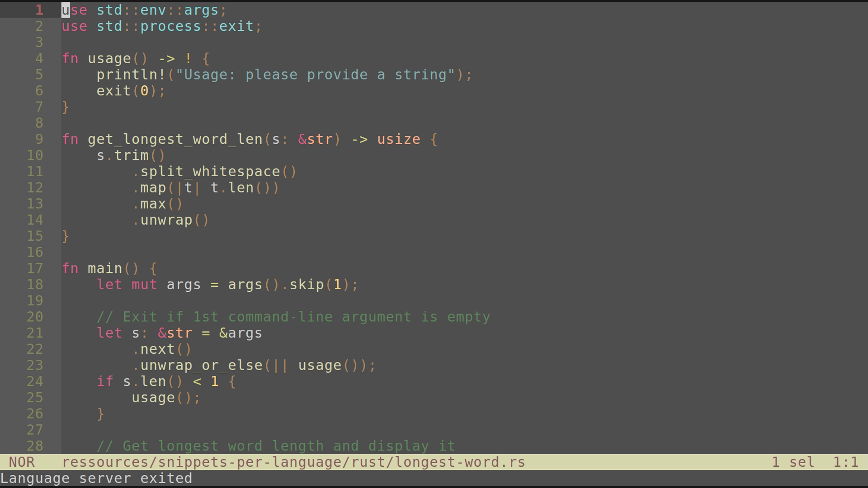This screenshot has height=488, width=868.
Task: Click the "1 sel" selection count indicator
Action: (x=793, y=462)
